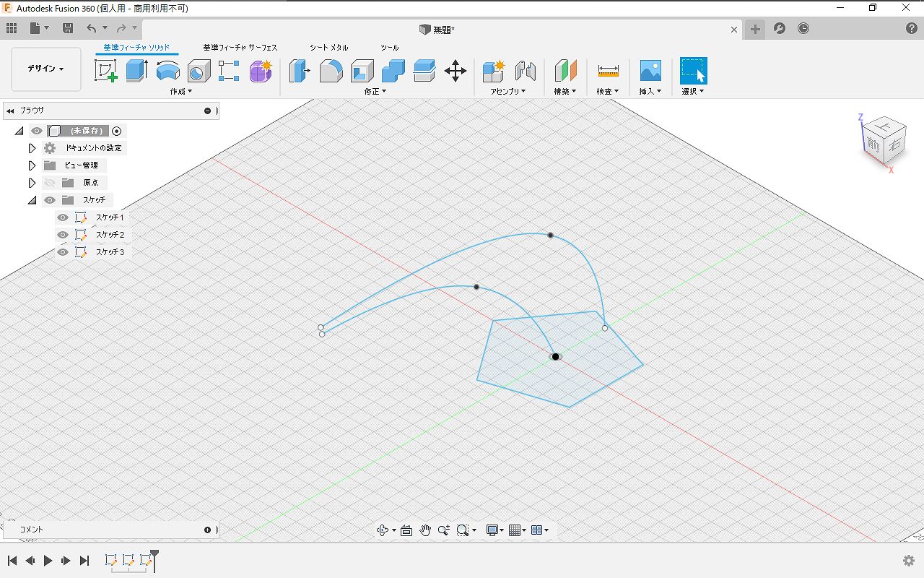Redo action arrow icon

click(121, 28)
